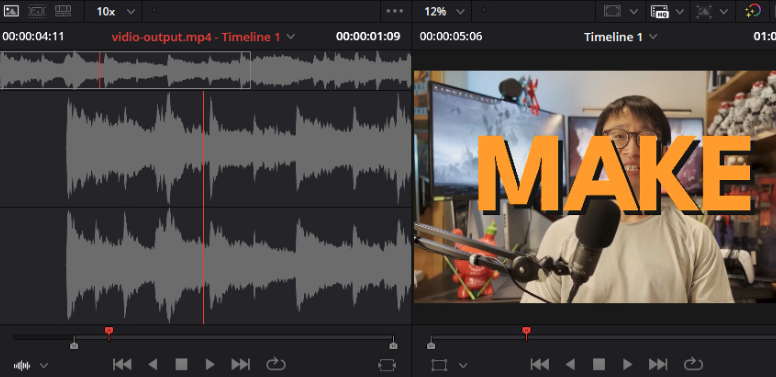The width and height of the screenshot is (776, 377).
Task: Toggle loop playback in source viewer
Action: 276,365
